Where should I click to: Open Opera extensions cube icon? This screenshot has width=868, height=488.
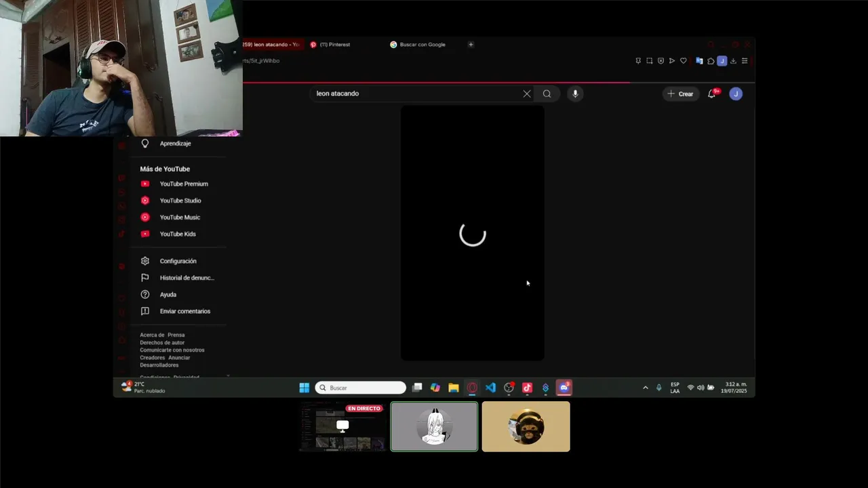coord(711,61)
